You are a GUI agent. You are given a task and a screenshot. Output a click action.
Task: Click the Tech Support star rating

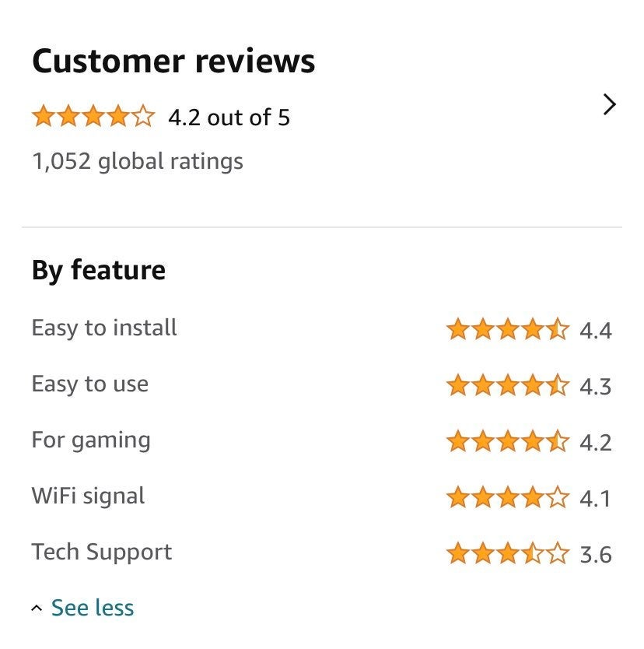508,553
